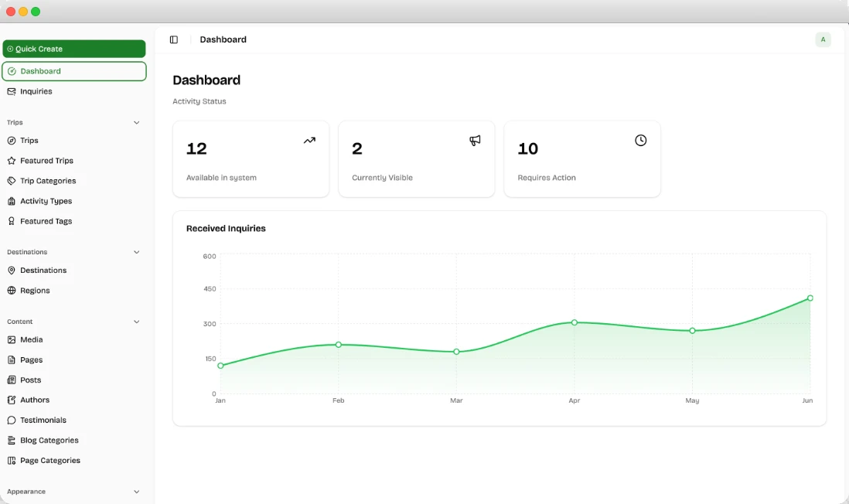Click the megaphone icon on Currently Visible card
849x504 pixels.
(x=475, y=140)
